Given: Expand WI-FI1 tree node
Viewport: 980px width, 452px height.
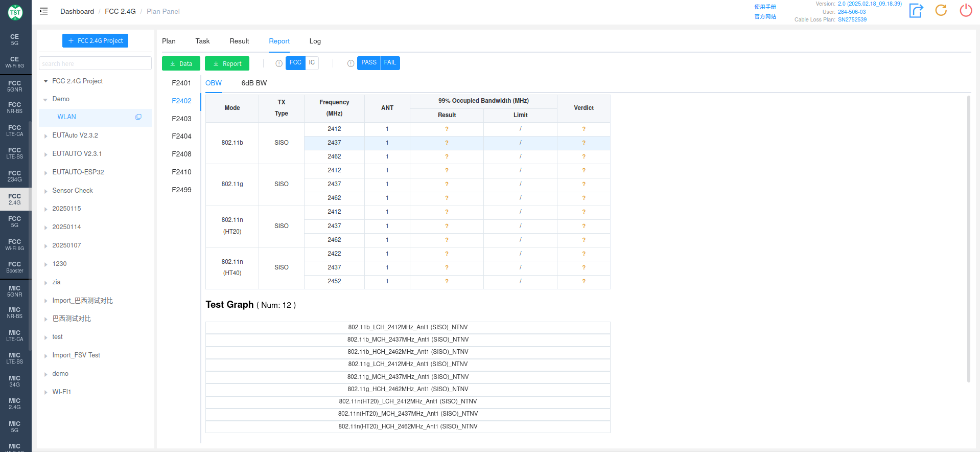Looking at the screenshot, I should (x=45, y=393).
